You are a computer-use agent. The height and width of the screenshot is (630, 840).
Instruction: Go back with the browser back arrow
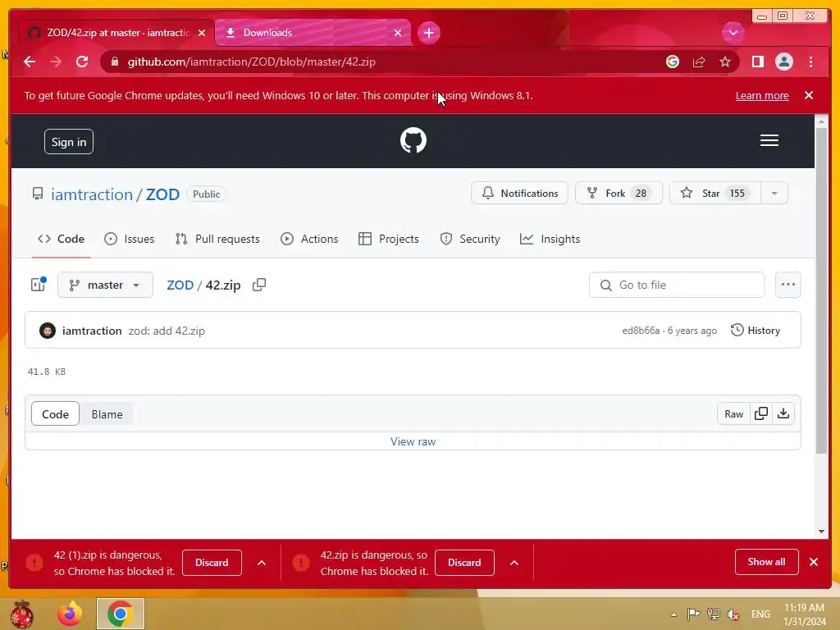(30, 62)
